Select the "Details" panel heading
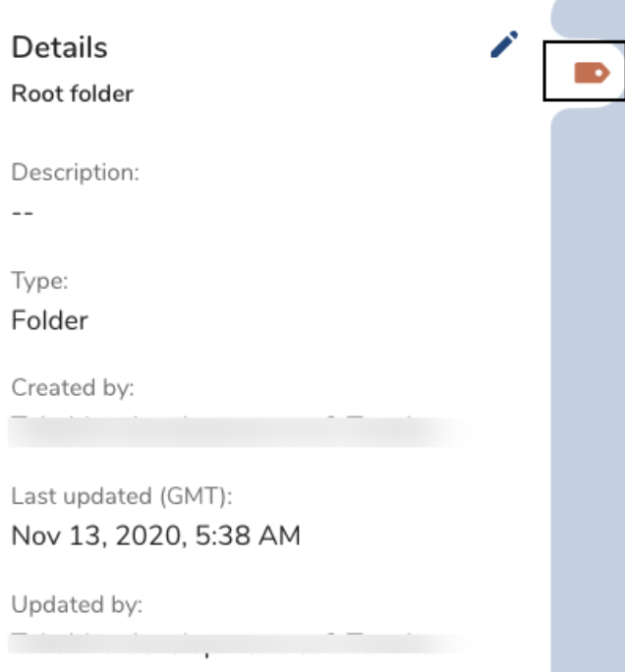This screenshot has width=625, height=672. (59, 47)
